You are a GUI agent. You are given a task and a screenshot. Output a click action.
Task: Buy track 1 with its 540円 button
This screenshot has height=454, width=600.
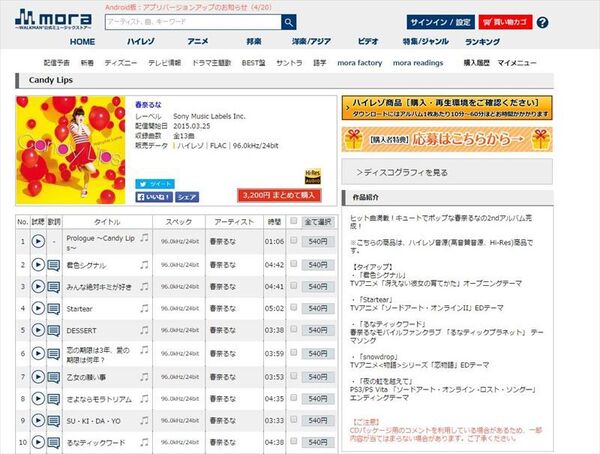[x=318, y=242]
